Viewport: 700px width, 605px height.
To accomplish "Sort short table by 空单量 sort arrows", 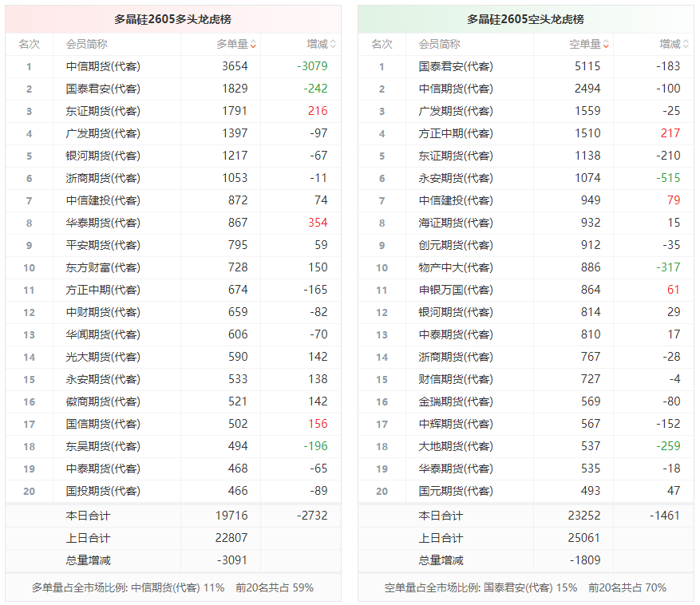I will (x=606, y=44).
